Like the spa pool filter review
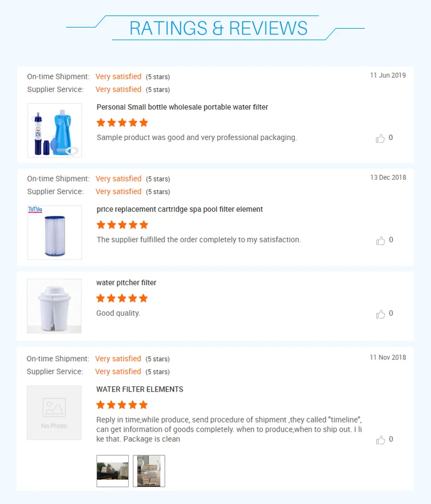The height and width of the screenshot is (504, 431). coord(380,241)
